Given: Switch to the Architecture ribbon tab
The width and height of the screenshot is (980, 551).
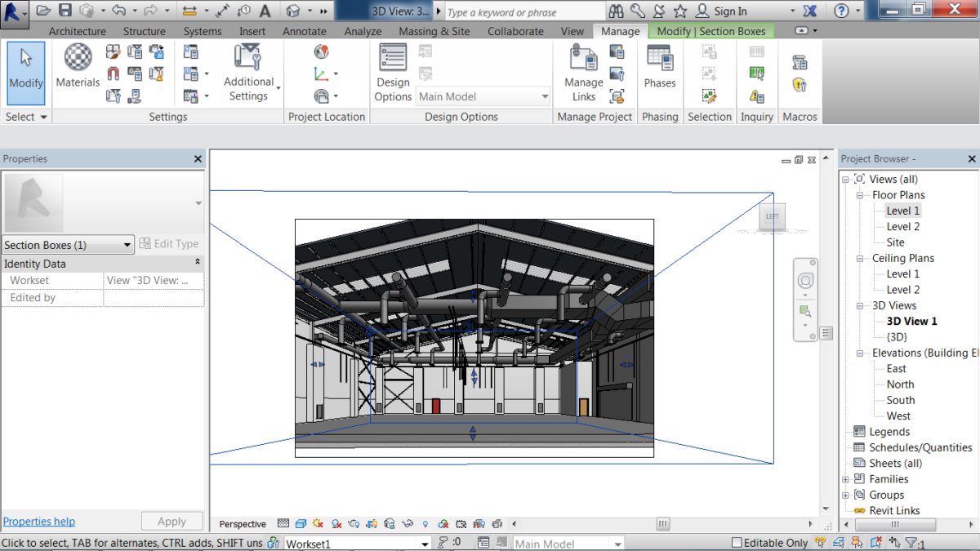Looking at the screenshot, I should click(x=77, y=31).
